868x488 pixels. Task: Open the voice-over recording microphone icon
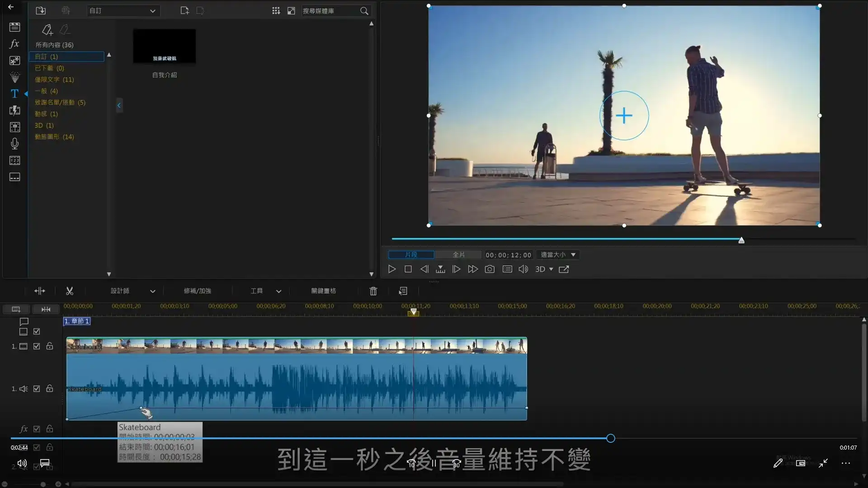[x=14, y=144]
